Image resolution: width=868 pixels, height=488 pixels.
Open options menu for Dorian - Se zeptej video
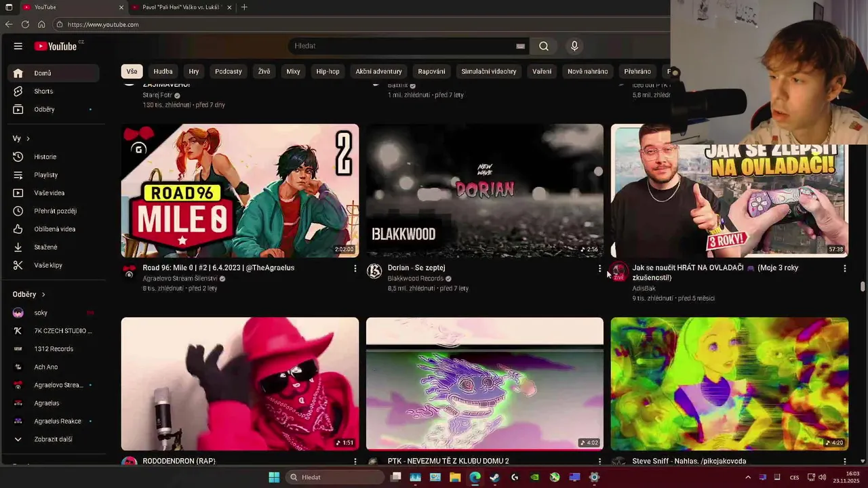[x=599, y=268]
